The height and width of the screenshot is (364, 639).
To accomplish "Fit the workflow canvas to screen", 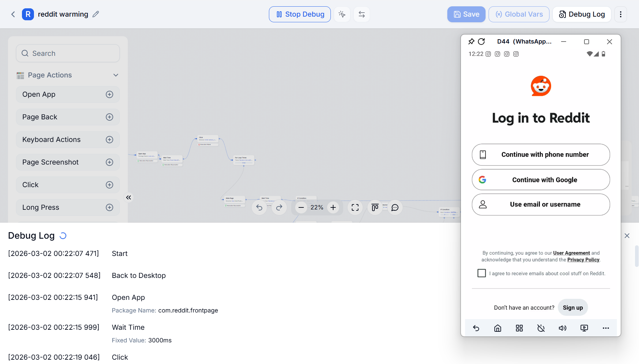I will pos(355,207).
